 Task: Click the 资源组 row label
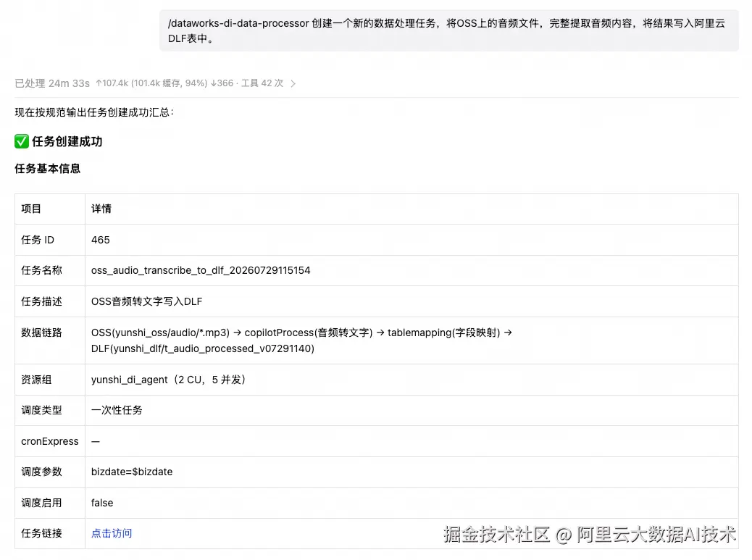[36, 380]
